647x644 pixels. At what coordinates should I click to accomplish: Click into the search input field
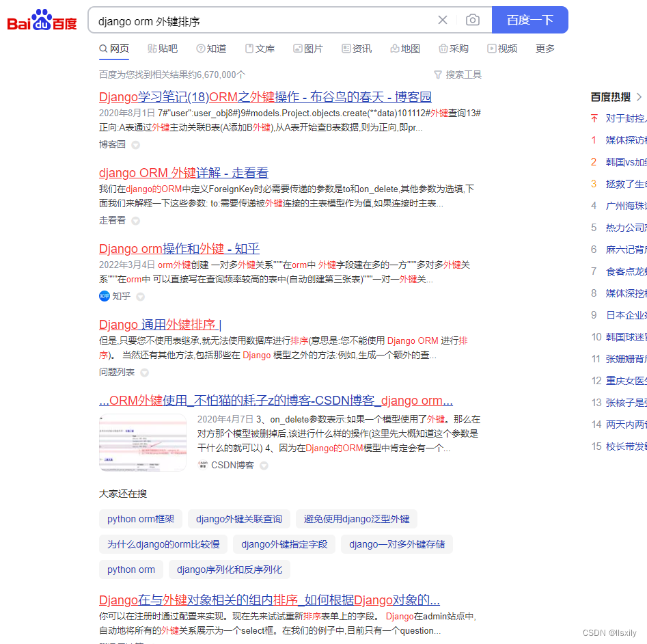click(x=264, y=21)
